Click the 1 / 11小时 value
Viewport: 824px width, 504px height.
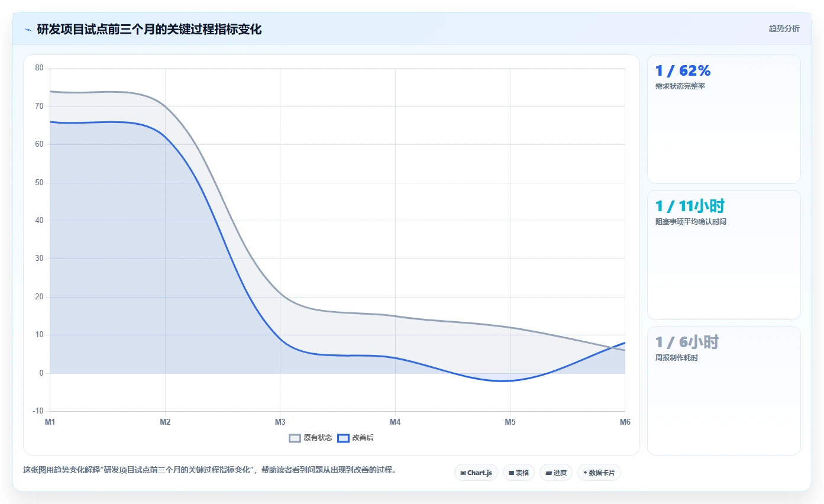tap(690, 206)
